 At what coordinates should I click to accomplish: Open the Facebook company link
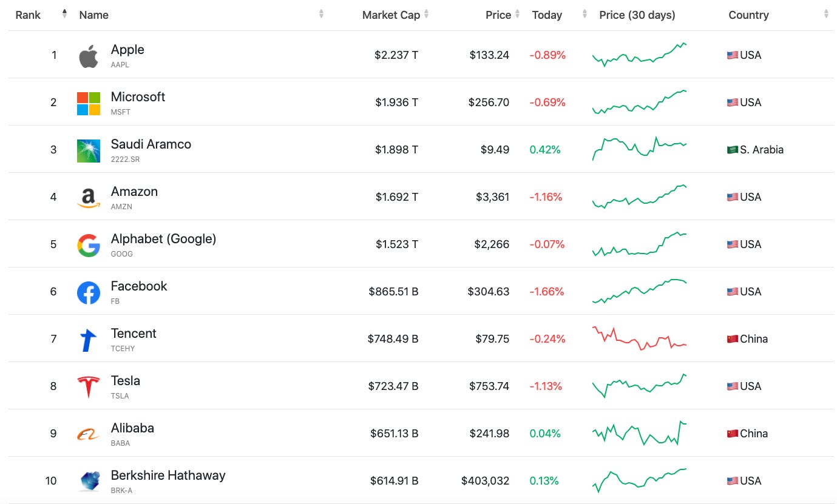[139, 286]
